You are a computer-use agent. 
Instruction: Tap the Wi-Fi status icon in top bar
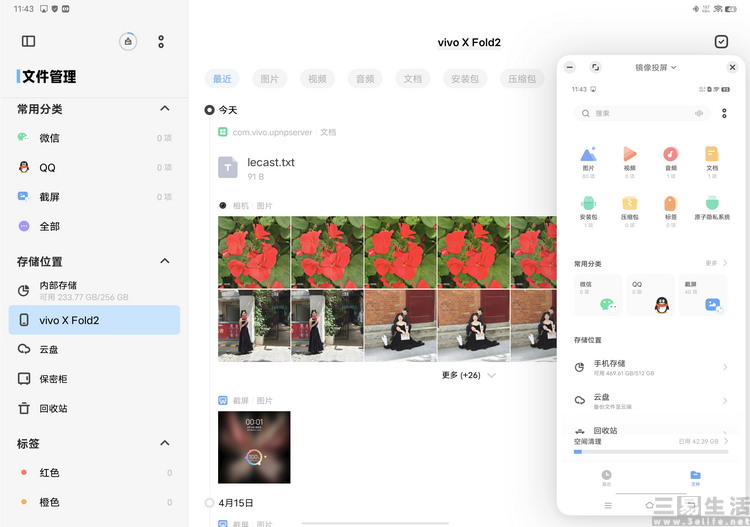click(x=717, y=9)
